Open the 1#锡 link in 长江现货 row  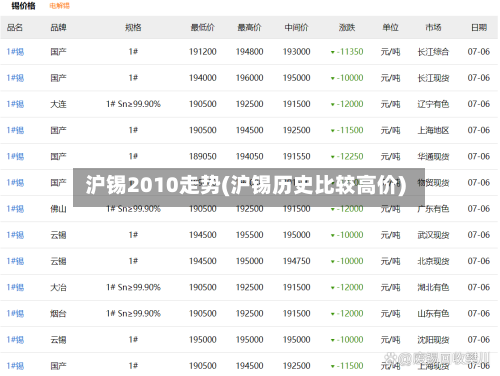pos(15,78)
